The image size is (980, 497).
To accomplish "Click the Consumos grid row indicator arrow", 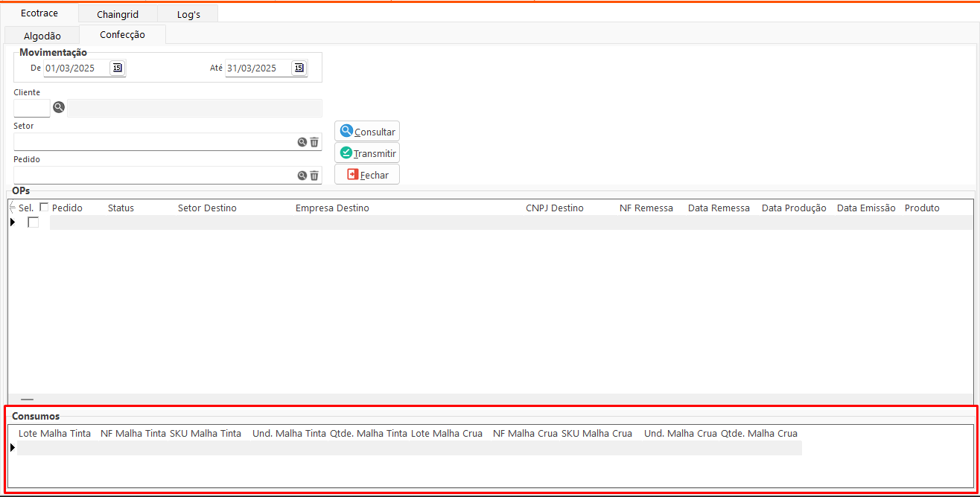I will tap(13, 447).
